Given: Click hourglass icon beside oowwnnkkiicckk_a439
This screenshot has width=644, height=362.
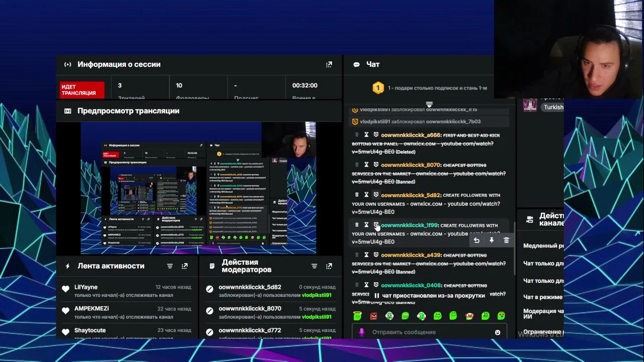Looking at the screenshot, I should (366, 255).
